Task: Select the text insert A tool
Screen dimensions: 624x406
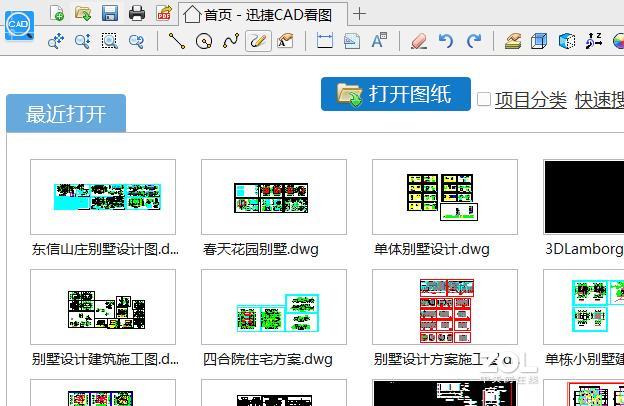Action: click(x=379, y=41)
